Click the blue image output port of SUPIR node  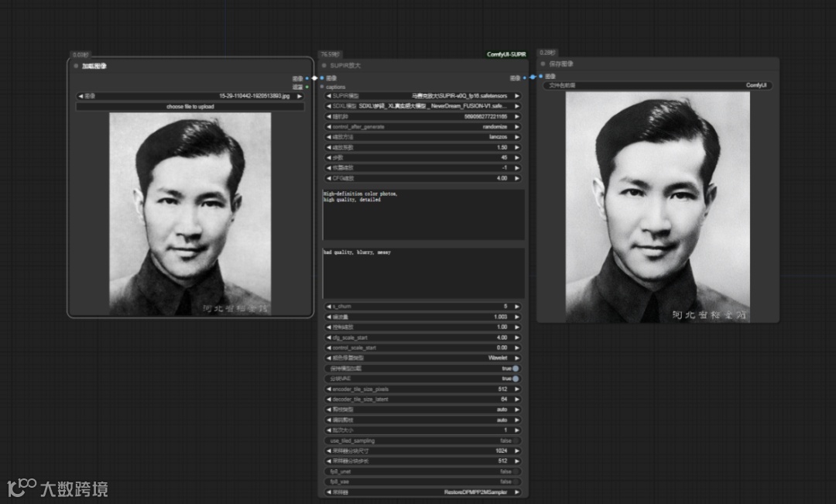click(524, 77)
